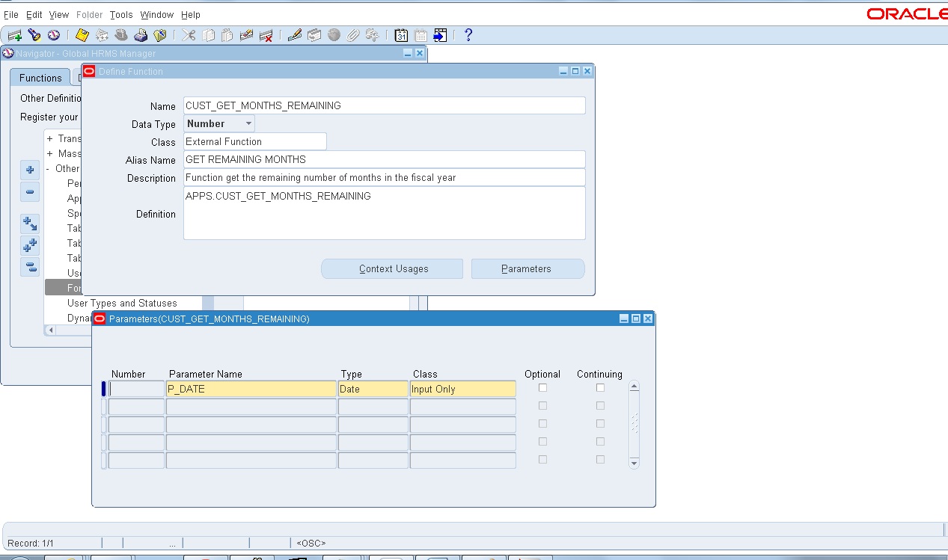
Task: Select User Types and Statuses tree item
Action: (x=122, y=303)
